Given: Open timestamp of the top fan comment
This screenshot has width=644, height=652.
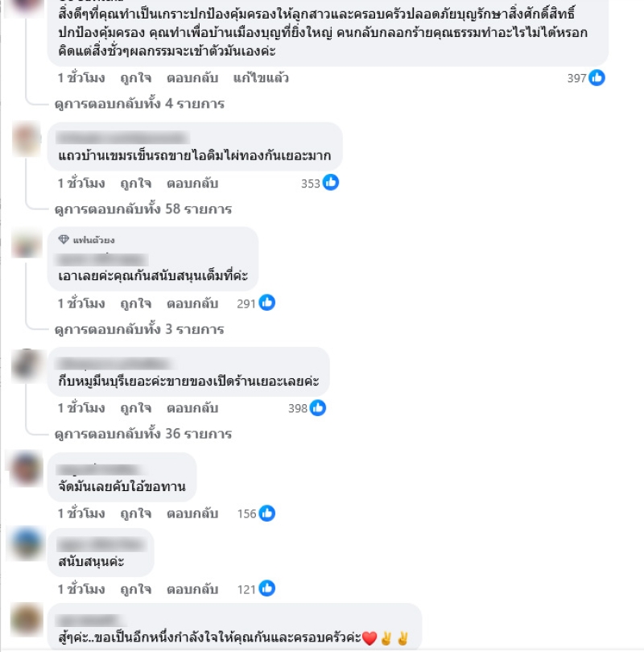Looking at the screenshot, I should click(x=81, y=303).
